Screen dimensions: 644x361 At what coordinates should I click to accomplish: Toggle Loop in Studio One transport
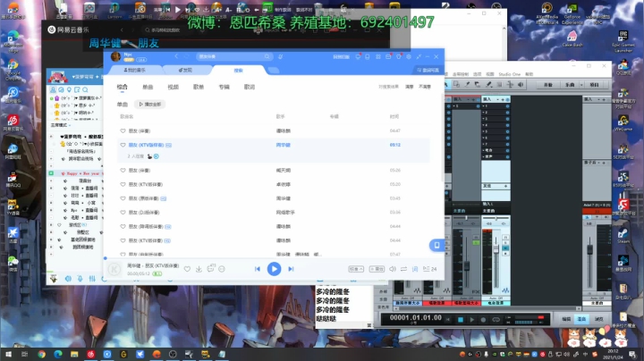496,320
